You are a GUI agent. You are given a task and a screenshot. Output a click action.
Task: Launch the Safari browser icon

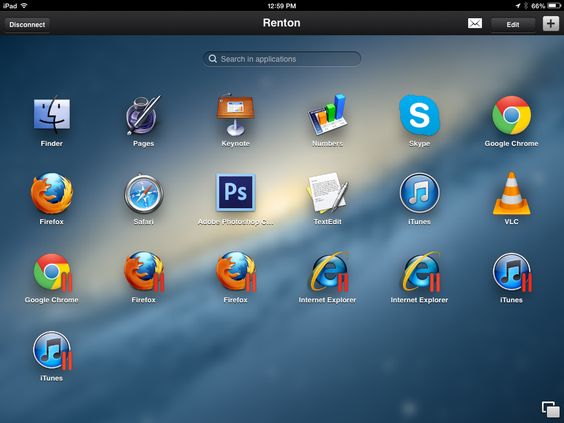[144, 194]
